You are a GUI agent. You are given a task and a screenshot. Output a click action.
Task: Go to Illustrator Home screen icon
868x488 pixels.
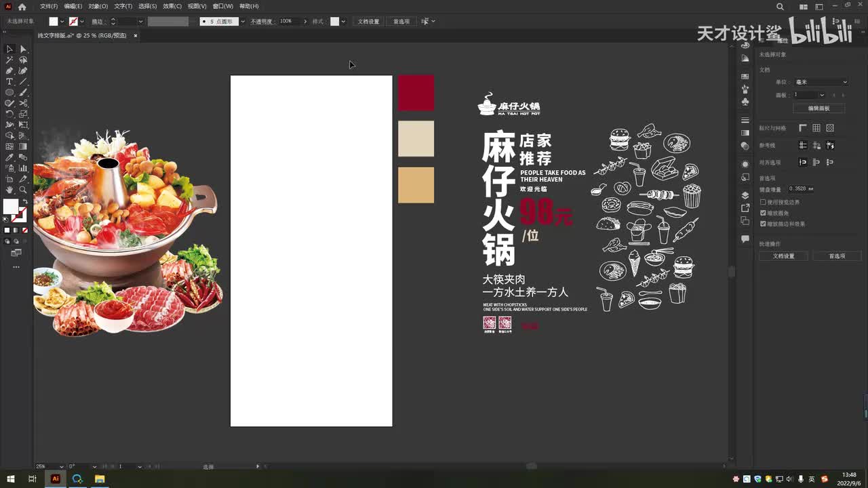[22, 7]
